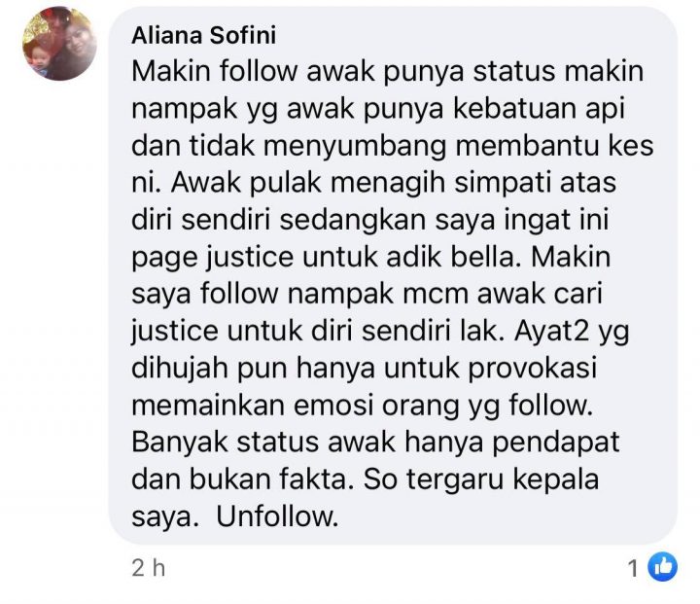Open the Aliana Sofini profile name link

pyautogui.click(x=203, y=35)
